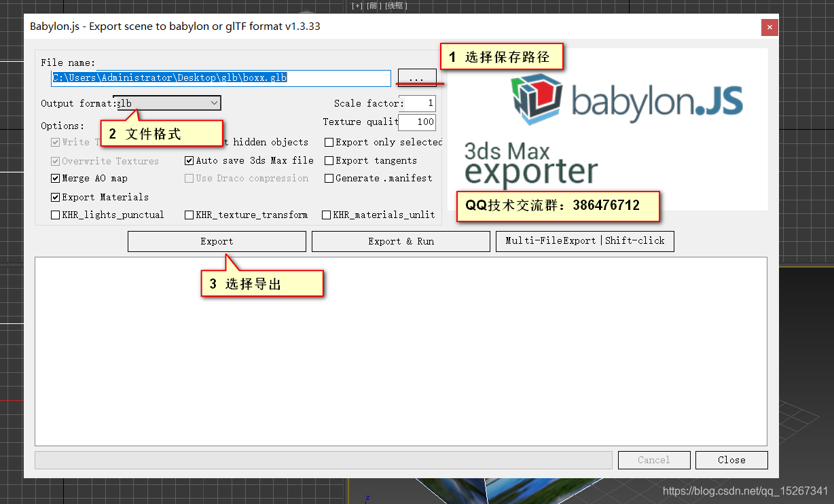Click the export progress bar

pos(323,460)
